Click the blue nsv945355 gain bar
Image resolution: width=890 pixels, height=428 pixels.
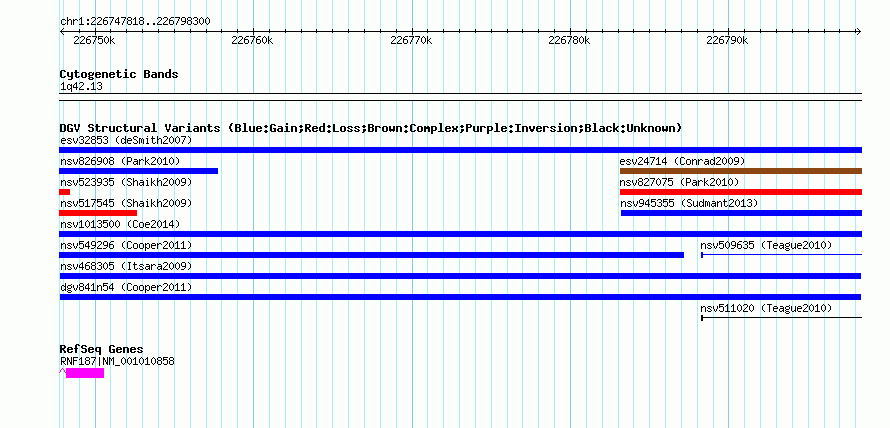coord(741,213)
